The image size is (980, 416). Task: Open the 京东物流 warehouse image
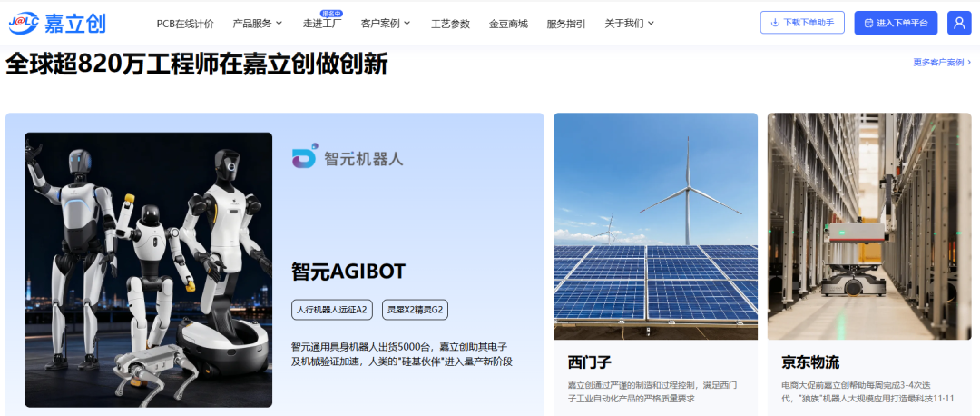[869, 226]
